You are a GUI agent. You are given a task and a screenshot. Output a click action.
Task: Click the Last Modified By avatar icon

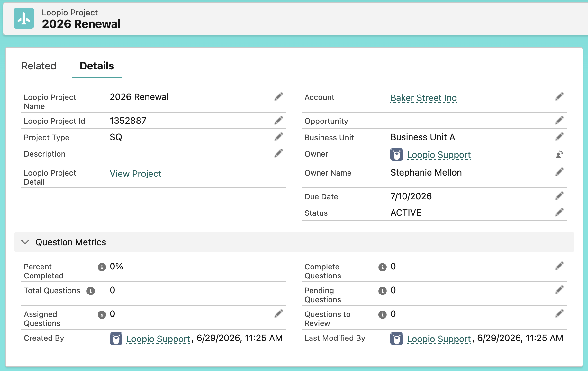(x=397, y=339)
